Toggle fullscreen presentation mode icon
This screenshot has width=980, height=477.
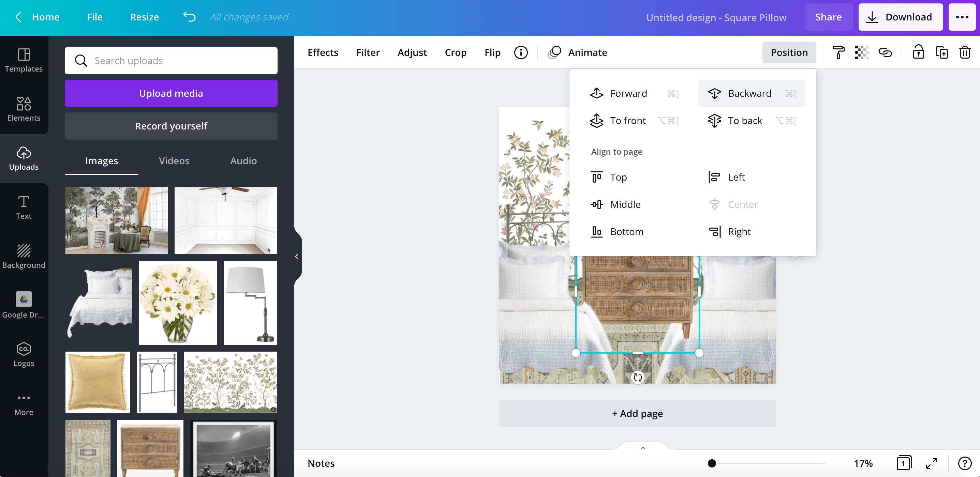[931, 463]
